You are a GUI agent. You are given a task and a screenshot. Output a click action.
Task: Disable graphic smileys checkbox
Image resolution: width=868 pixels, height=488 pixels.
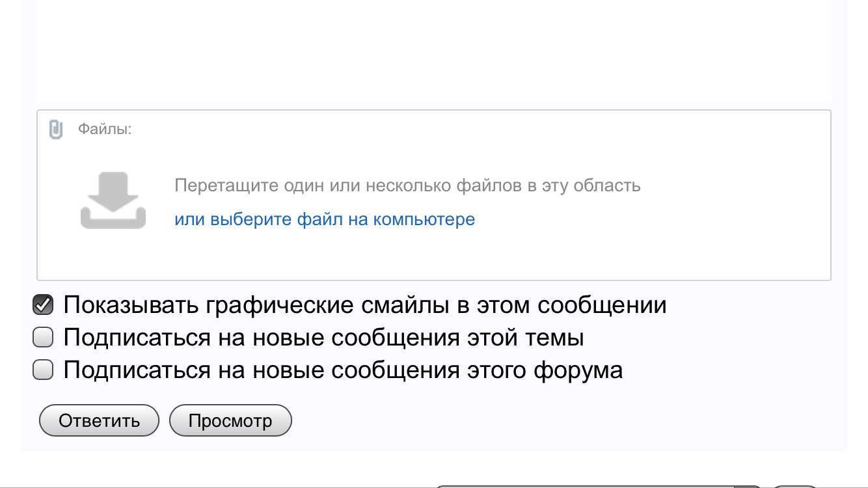pos(43,305)
